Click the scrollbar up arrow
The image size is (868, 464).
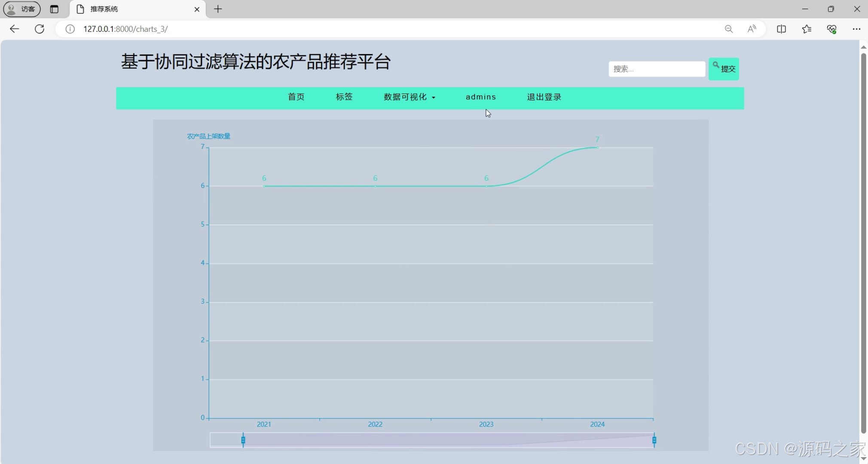pyautogui.click(x=863, y=46)
